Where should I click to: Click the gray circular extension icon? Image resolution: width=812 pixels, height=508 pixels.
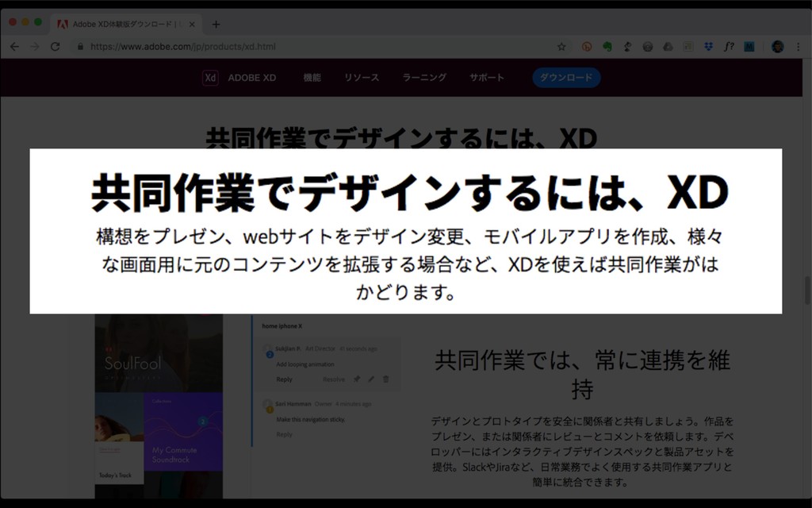(647, 47)
